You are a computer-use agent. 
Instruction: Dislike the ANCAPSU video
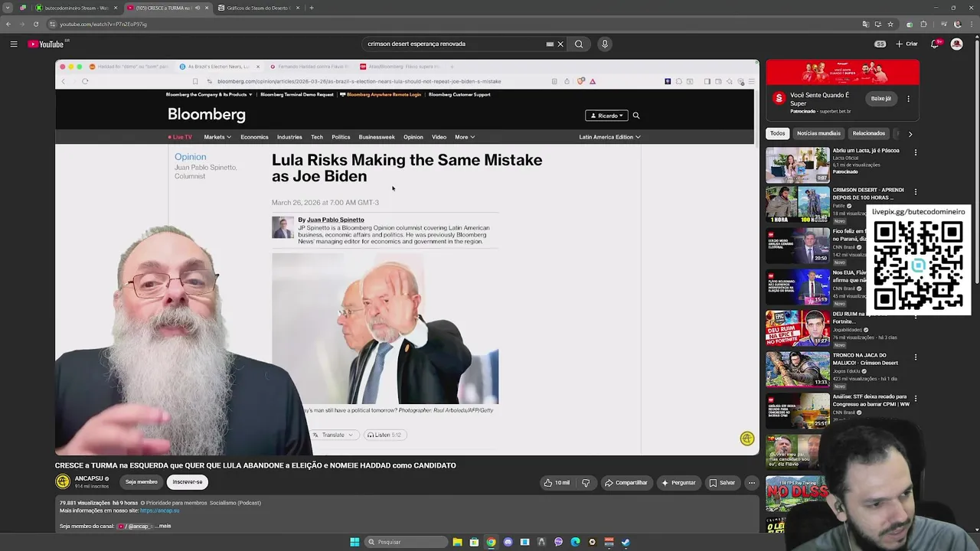click(x=586, y=483)
